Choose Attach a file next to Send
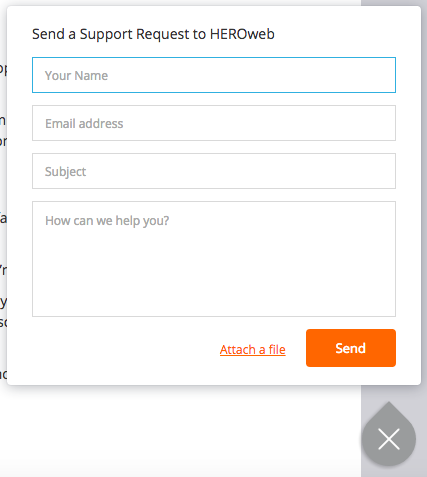The image size is (427, 477). (x=253, y=350)
